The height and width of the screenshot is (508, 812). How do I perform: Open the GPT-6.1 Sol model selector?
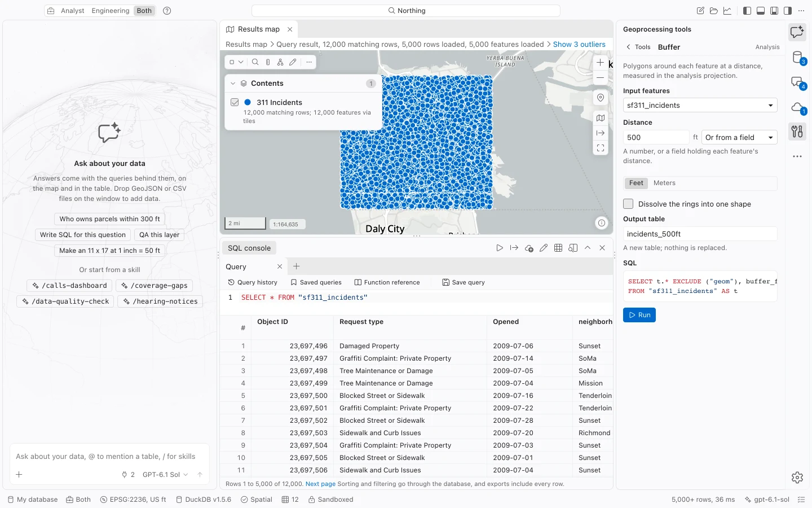(x=165, y=475)
